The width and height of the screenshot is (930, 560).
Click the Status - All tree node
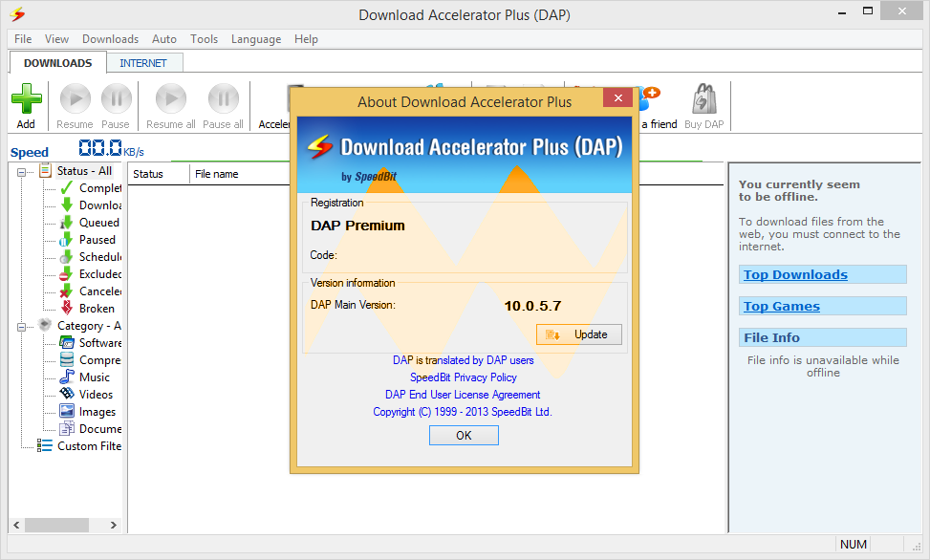83,171
